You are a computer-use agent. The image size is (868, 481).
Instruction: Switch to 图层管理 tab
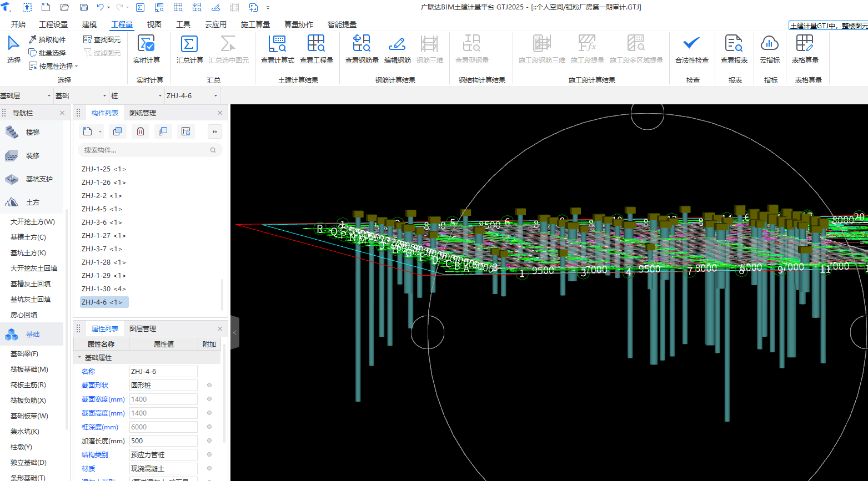pos(143,328)
